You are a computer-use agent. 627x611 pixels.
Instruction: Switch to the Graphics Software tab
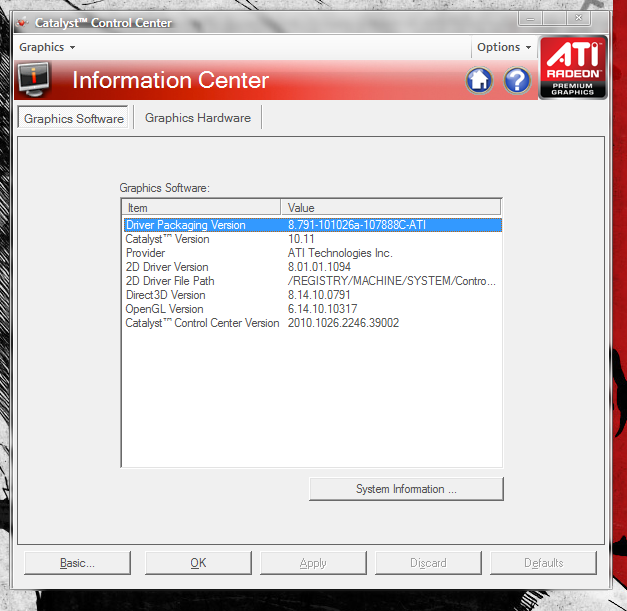pyautogui.click(x=73, y=118)
